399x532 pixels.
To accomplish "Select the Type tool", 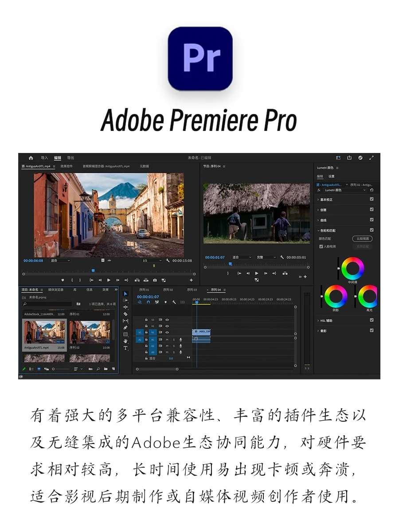I will pos(125,348).
